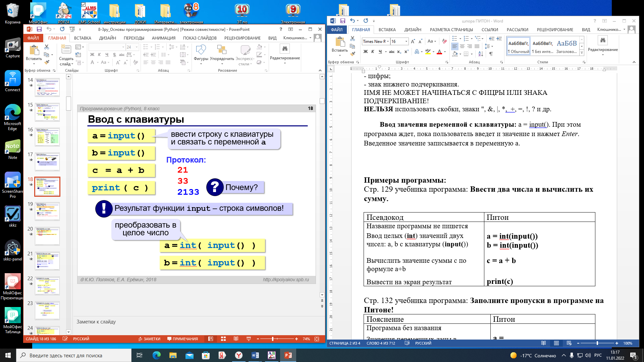Open ВСТАВКА tab in PowerPoint
This screenshot has height=362, width=644.
tap(83, 38)
